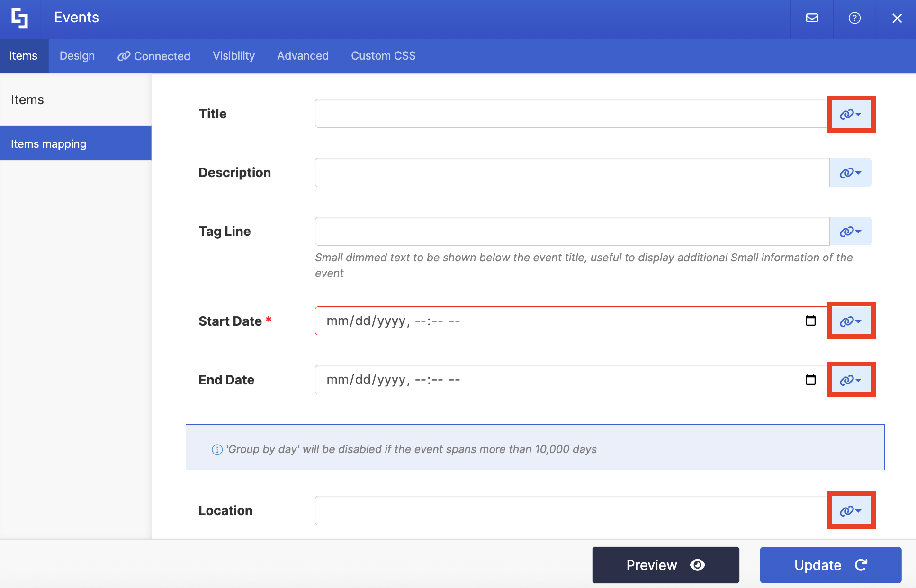
Task: Go to the Custom CSS tab
Action: click(x=383, y=56)
